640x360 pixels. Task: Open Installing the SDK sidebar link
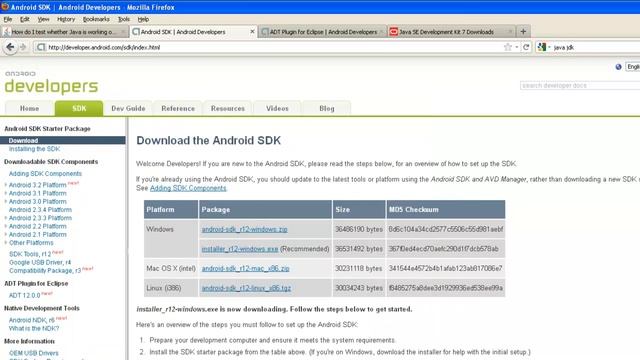tap(34, 149)
